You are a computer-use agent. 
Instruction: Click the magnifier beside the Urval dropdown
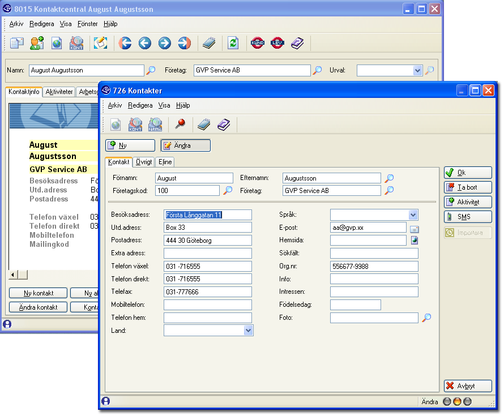point(429,70)
